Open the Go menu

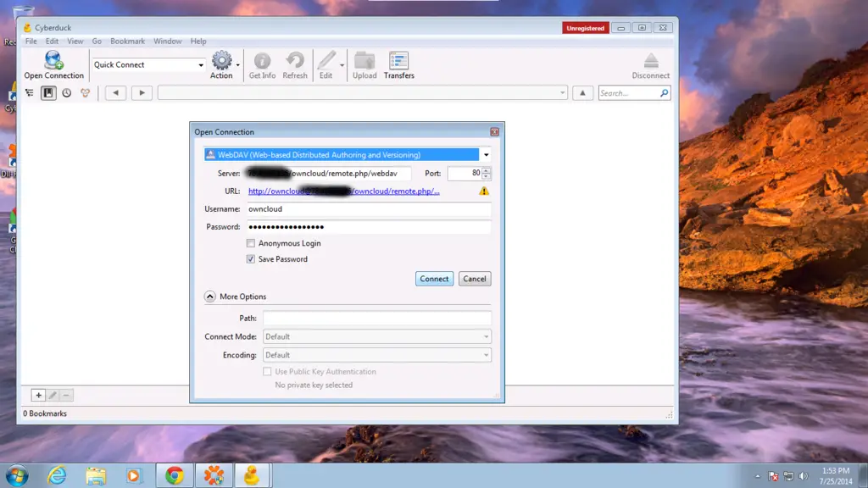click(x=97, y=41)
